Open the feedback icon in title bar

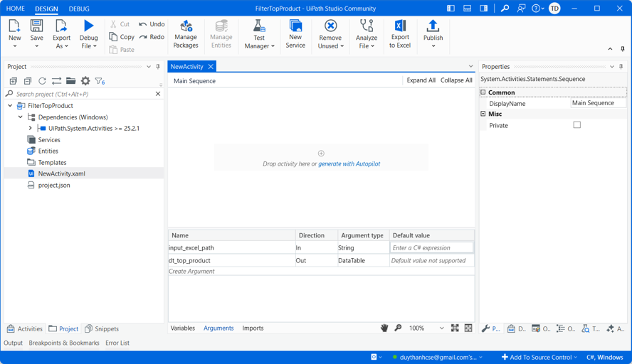tap(521, 8)
